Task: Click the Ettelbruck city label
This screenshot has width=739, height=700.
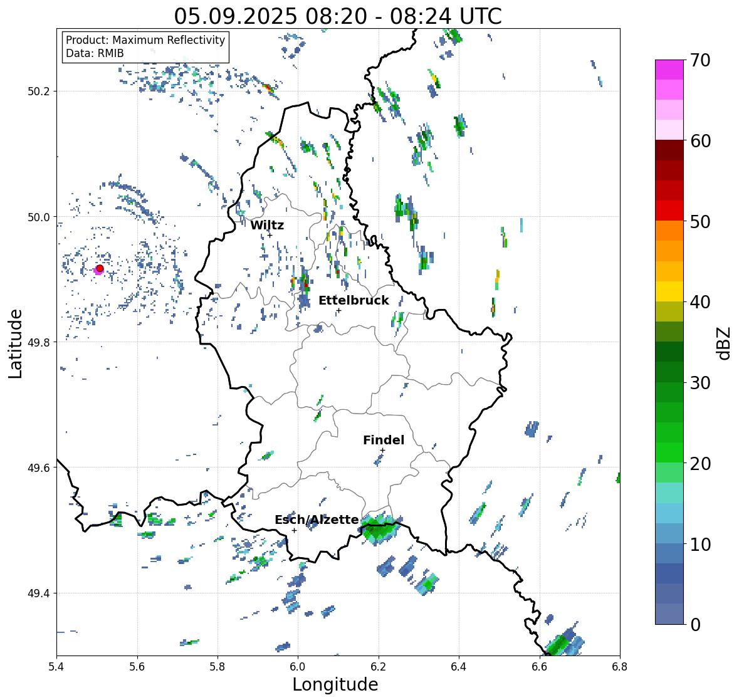Action: point(354,300)
